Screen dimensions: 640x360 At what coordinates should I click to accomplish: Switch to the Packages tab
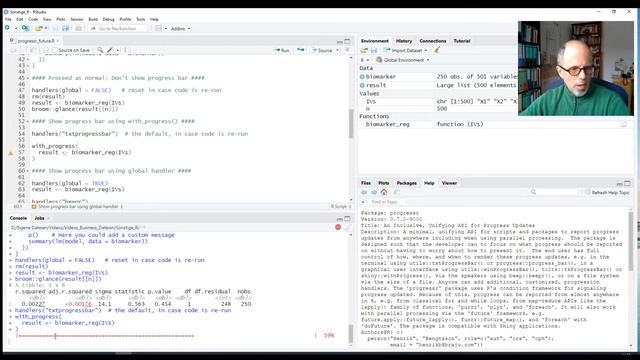pos(407,183)
